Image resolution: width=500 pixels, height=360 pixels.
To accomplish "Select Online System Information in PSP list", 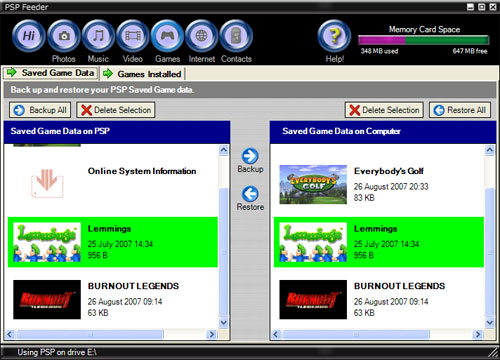I will (x=113, y=184).
